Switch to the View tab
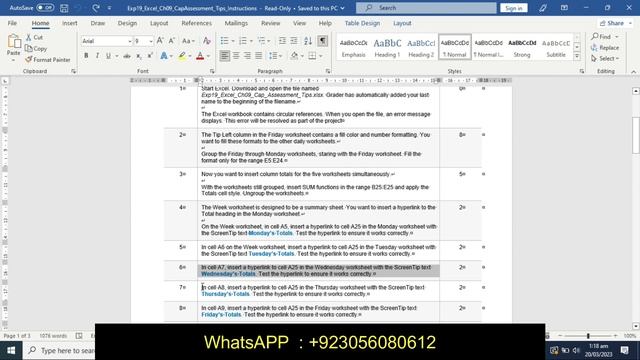The image size is (640, 360). (x=299, y=23)
